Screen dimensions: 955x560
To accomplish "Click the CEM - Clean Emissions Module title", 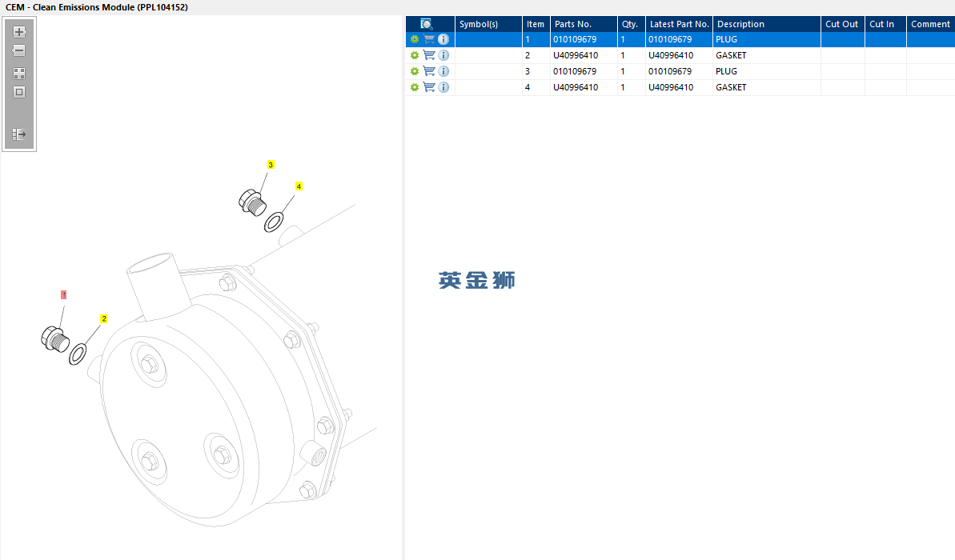I will click(x=97, y=7).
